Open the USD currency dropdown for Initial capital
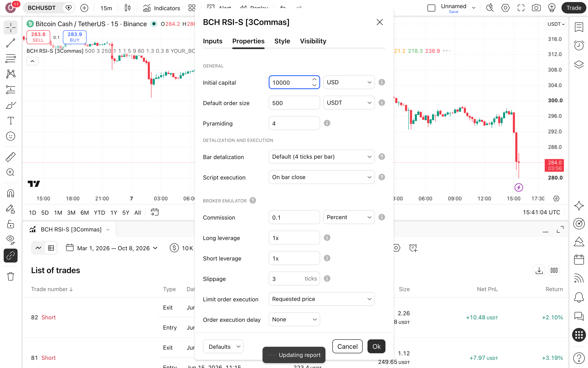 tap(349, 82)
